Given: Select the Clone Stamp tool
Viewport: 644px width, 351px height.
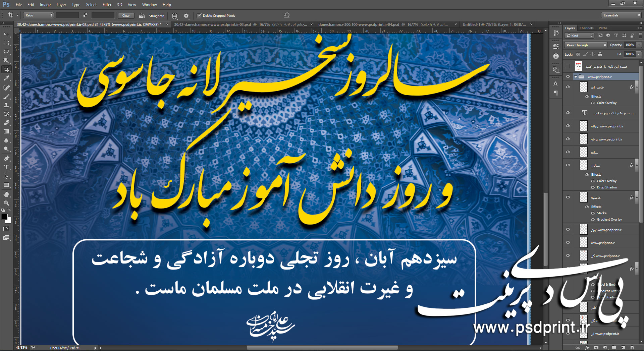Looking at the screenshot, I should coord(6,105).
